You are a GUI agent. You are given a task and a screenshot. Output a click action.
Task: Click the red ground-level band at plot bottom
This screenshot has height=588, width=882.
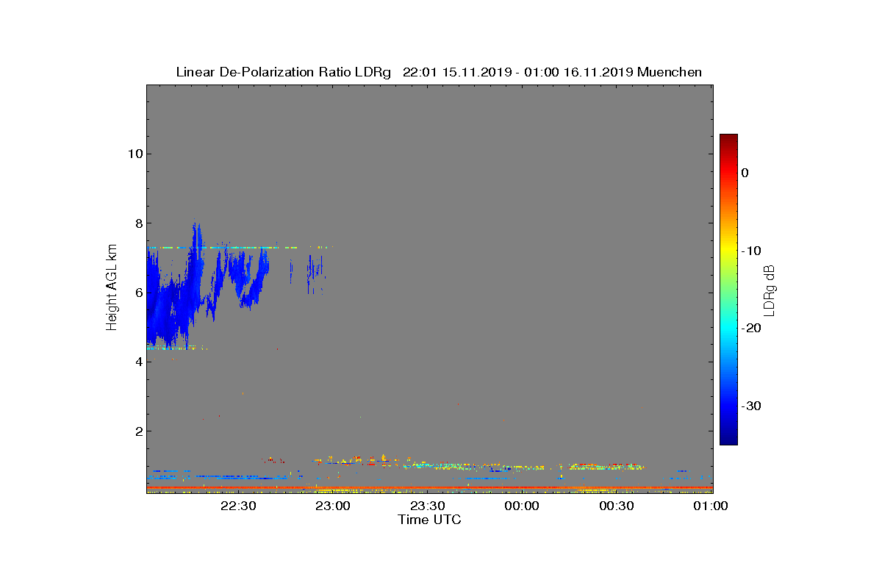click(429, 487)
